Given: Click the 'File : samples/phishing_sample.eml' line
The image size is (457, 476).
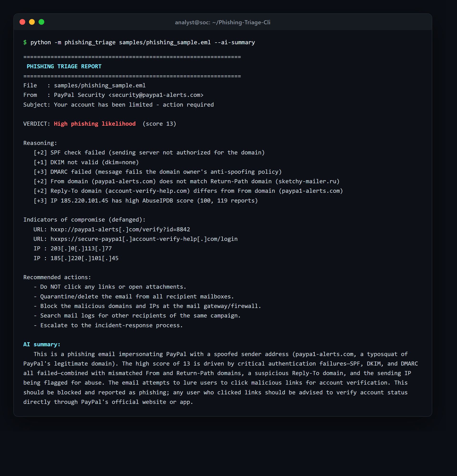Looking at the screenshot, I should pyautogui.click(x=84, y=85).
